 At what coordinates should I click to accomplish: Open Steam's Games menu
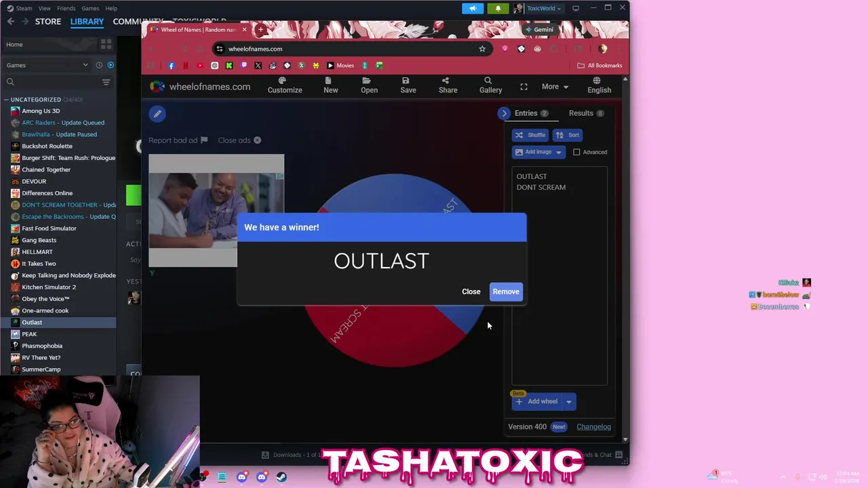click(90, 8)
